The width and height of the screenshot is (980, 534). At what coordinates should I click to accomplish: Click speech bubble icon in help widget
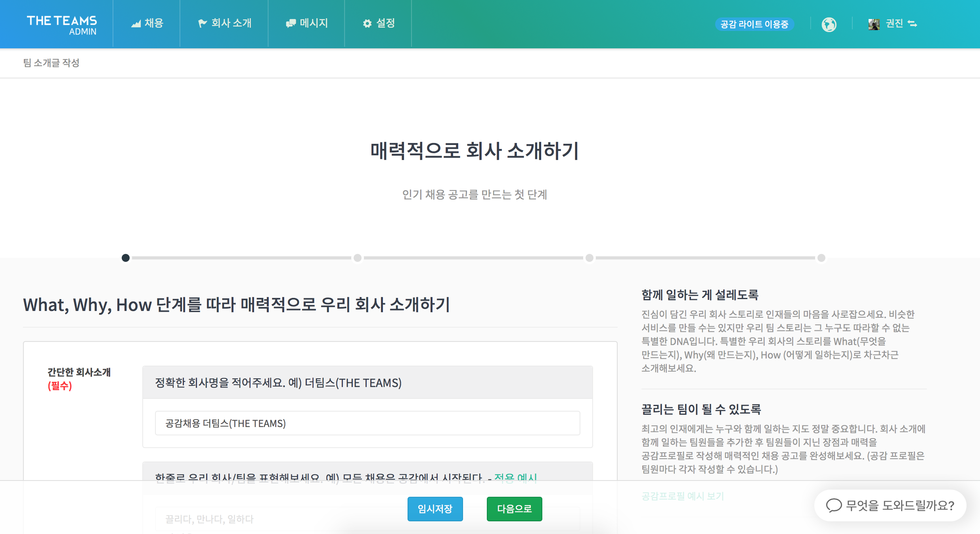tap(833, 505)
